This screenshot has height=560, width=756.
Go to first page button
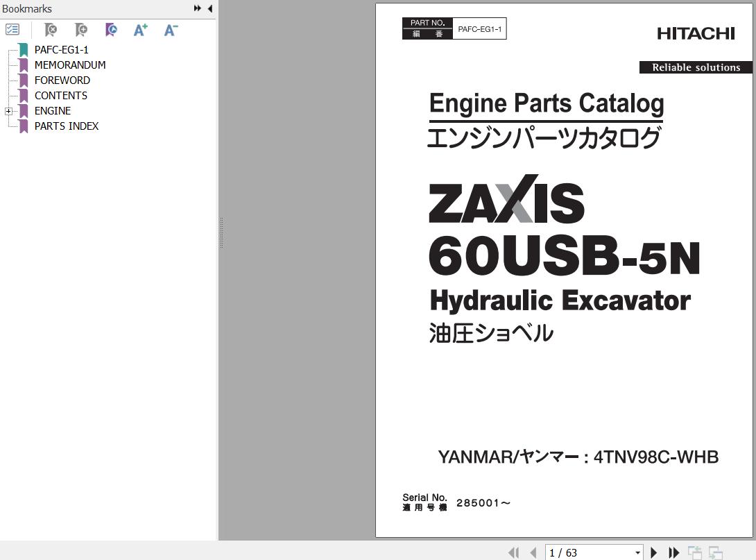pos(514,552)
